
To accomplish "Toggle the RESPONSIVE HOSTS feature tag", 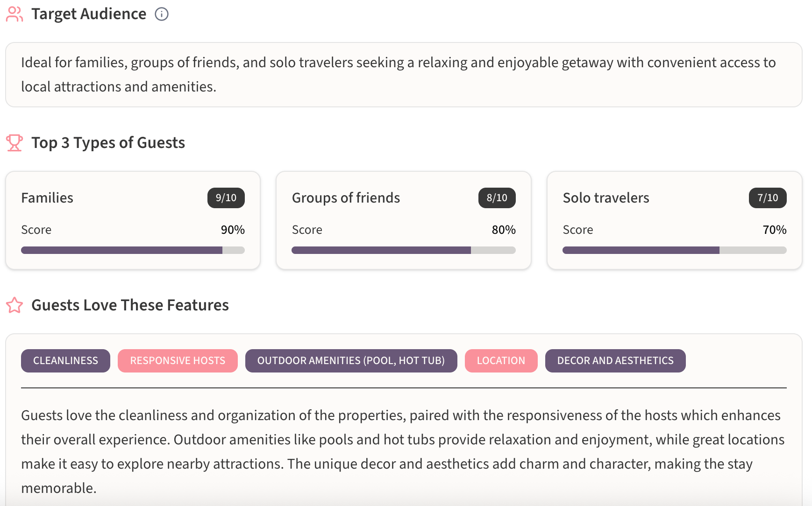I will (178, 361).
